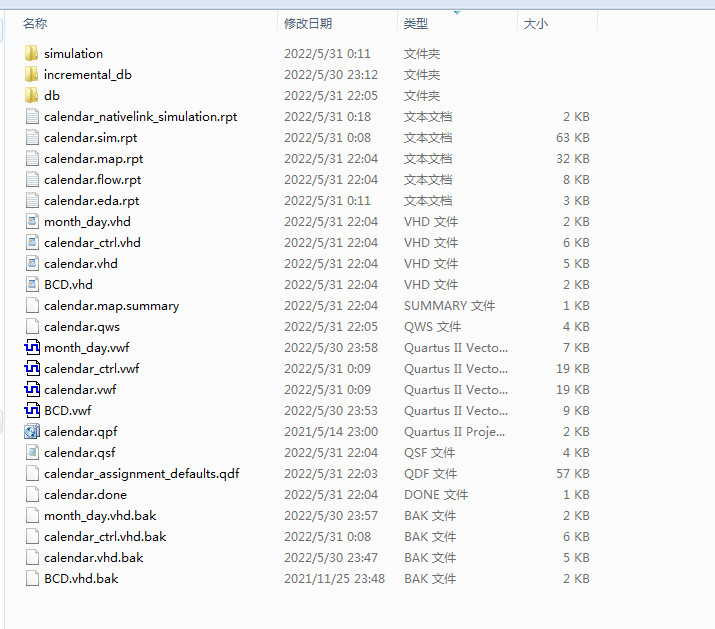Click the calendar.vhd.bak file icon

click(32, 557)
